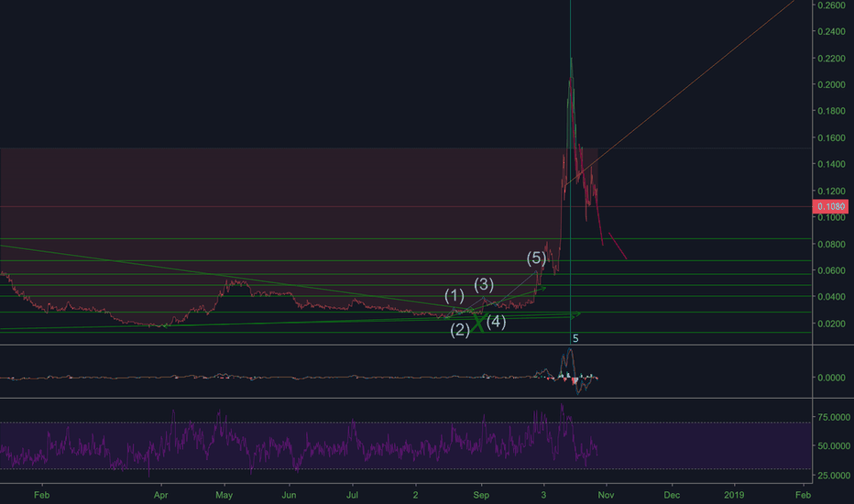Click the red 0.1080 current price label

[x=830, y=206]
